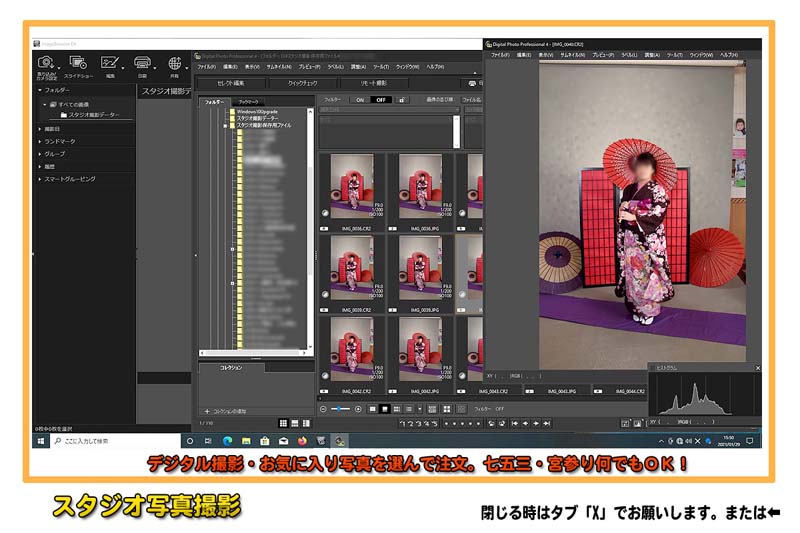Screen dimensions: 800x533
Task: Go to previous image arrow in bottom toolbar
Action: point(526,423)
